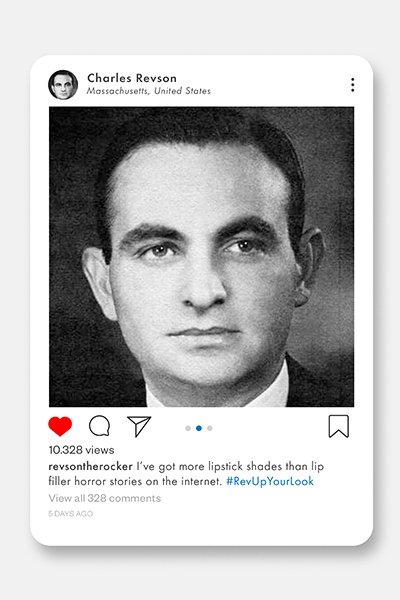Select the third carousel dot
This screenshot has width=400, height=600.
click(x=209, y=428)
